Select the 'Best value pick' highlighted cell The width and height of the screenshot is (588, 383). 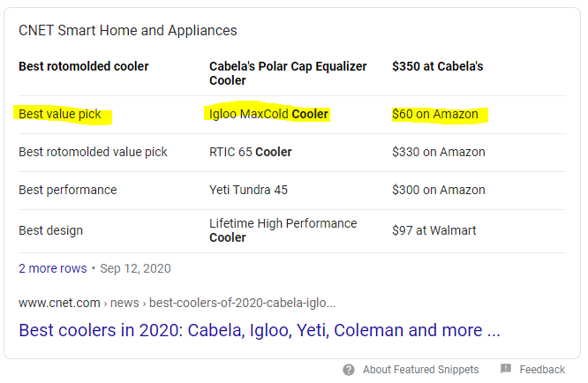(60, 114)
